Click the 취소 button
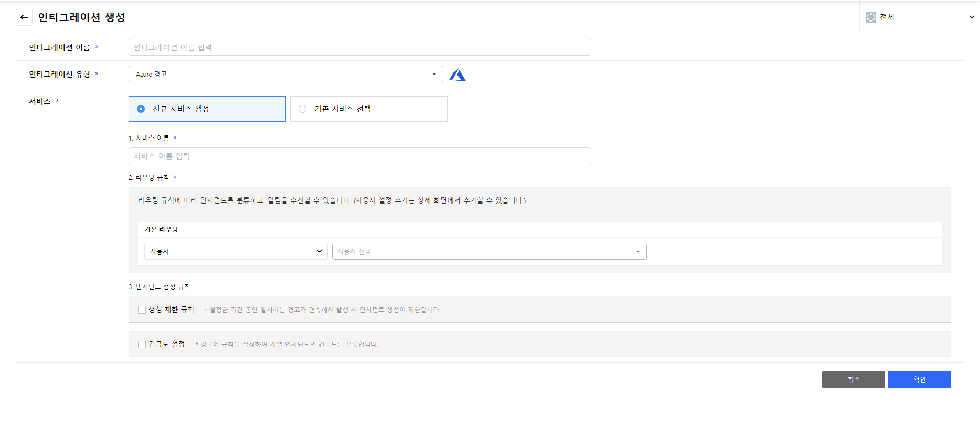This screenshot has width=980, height=424. pyautogui.click(x=853, y=379)
